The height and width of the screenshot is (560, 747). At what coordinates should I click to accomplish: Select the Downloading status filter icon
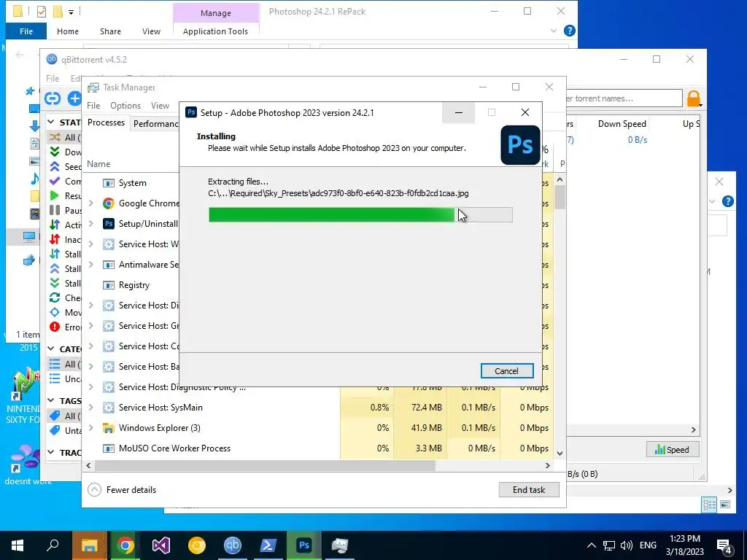pos(55,152)
